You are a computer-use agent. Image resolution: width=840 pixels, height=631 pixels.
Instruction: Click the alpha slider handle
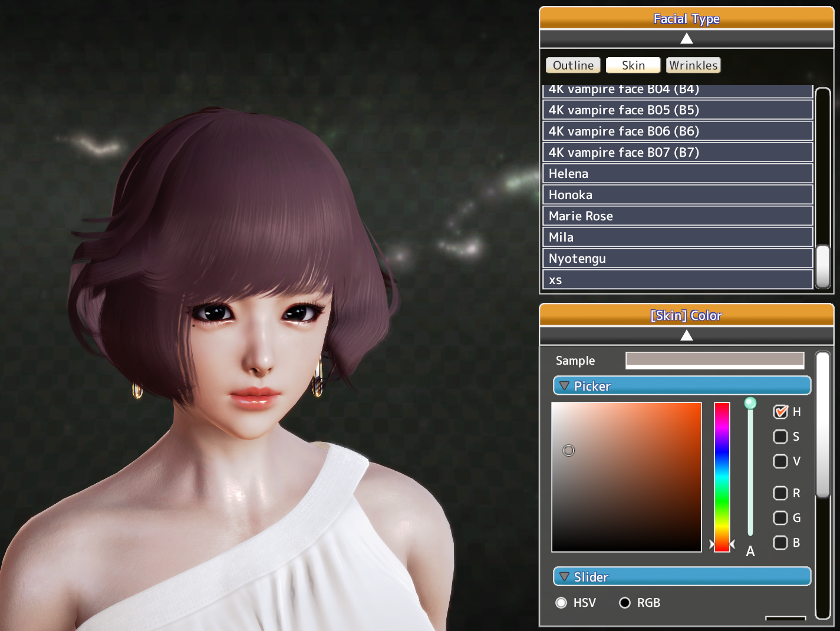(x=750, y=403)
